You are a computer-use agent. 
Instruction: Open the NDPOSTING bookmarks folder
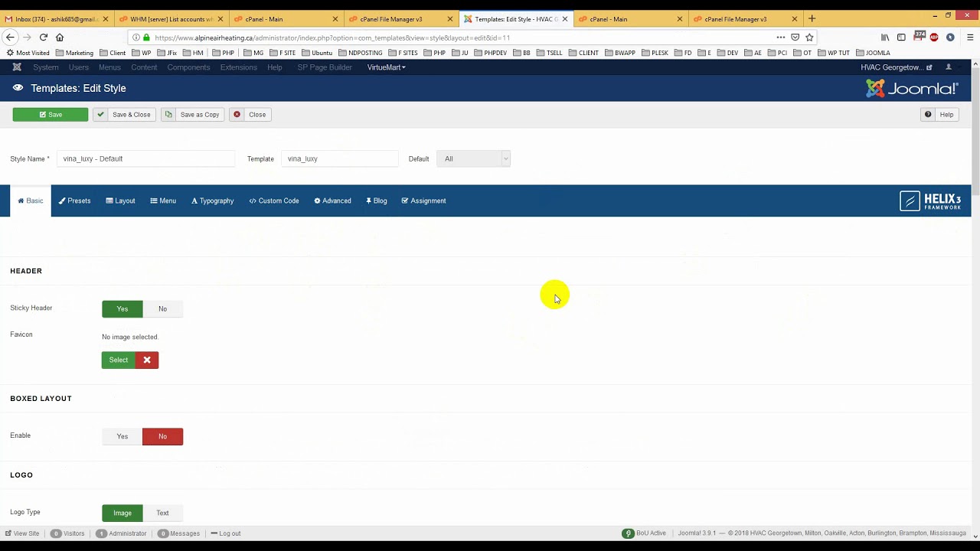point(360,53)
